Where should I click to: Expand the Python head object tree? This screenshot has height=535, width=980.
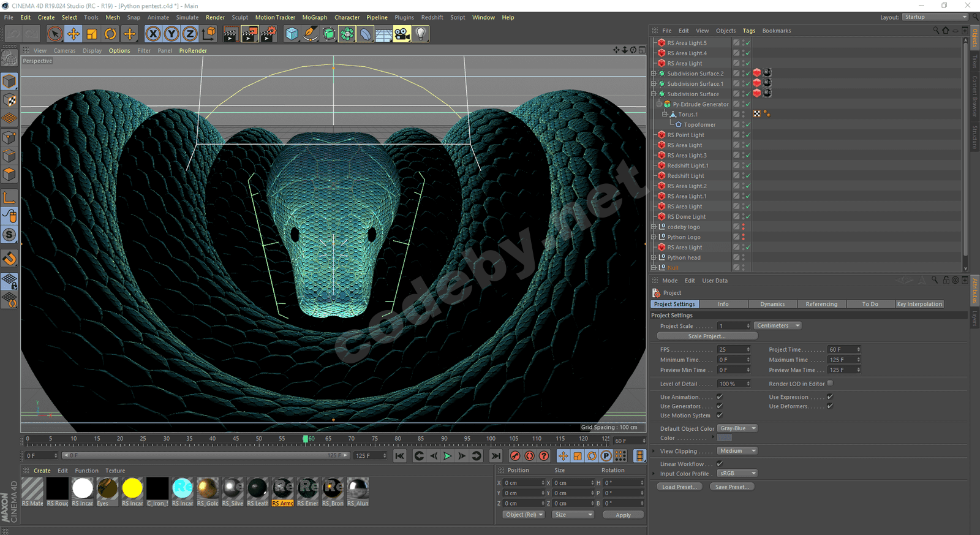tap(654, 257)
